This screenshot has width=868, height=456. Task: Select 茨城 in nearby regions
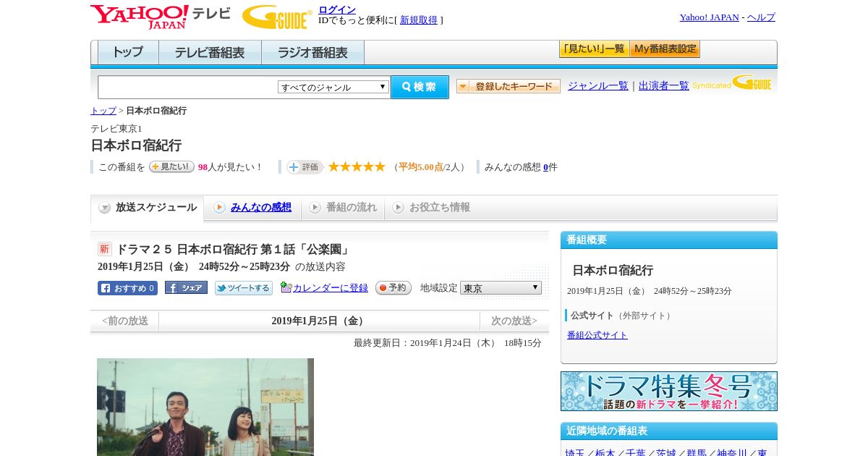pyautogui.click(x=666, y=453)
